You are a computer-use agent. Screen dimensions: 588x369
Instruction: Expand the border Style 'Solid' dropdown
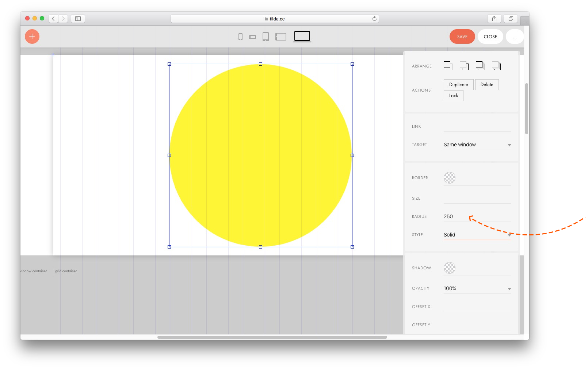pyautogui.click(x=477, y=235)
